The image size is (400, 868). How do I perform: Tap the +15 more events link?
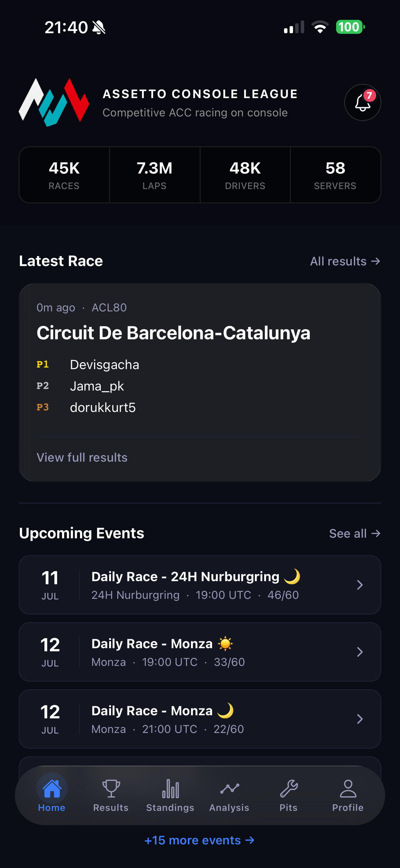click(200, 840)
